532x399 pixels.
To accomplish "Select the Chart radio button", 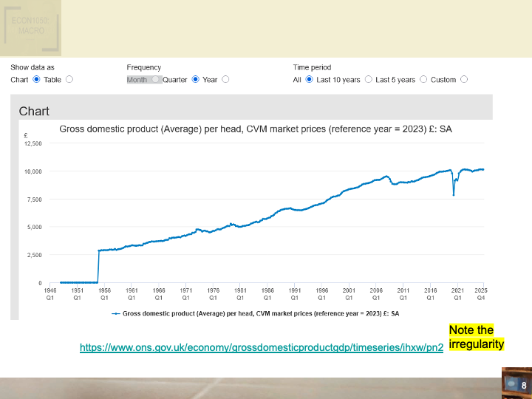I will tap(36, 80).
